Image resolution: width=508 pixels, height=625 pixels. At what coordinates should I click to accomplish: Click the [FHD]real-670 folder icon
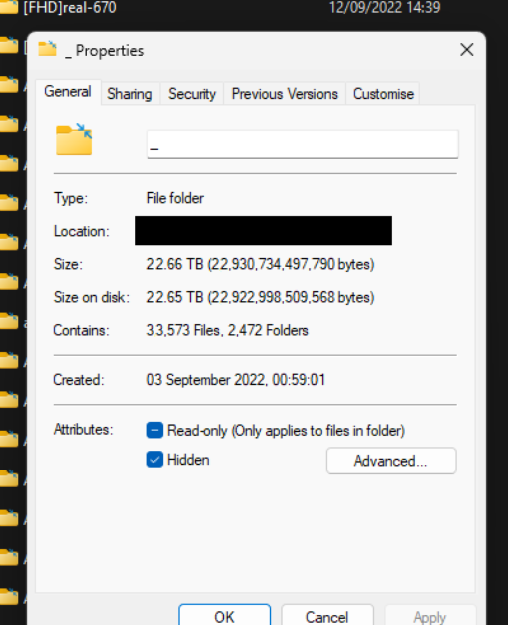(x=8, y=7)
